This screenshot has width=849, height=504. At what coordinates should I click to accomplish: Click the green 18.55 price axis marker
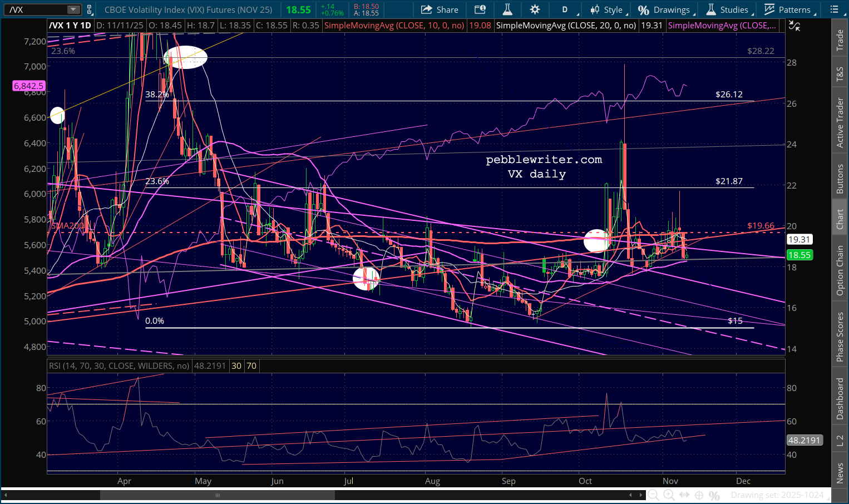point(799,255)
